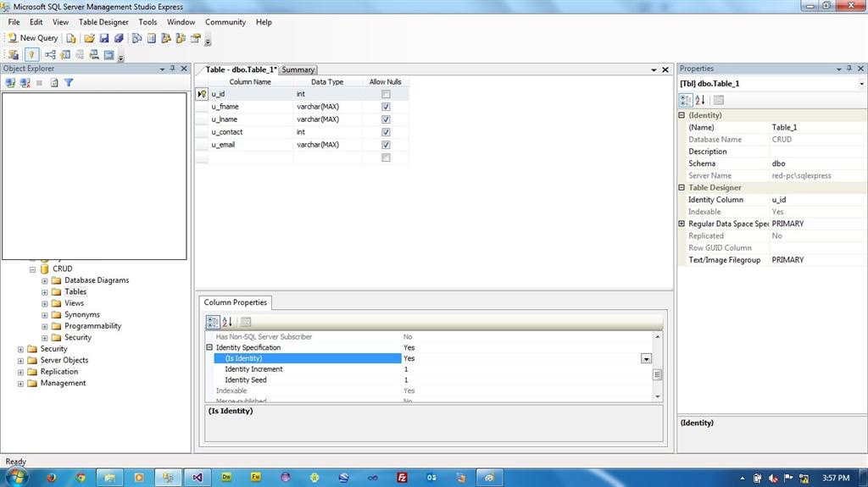Expand Regular Data Space Specification property
Image resolution: width=868 pixels, height=487 pixels.
pos(682,224)
